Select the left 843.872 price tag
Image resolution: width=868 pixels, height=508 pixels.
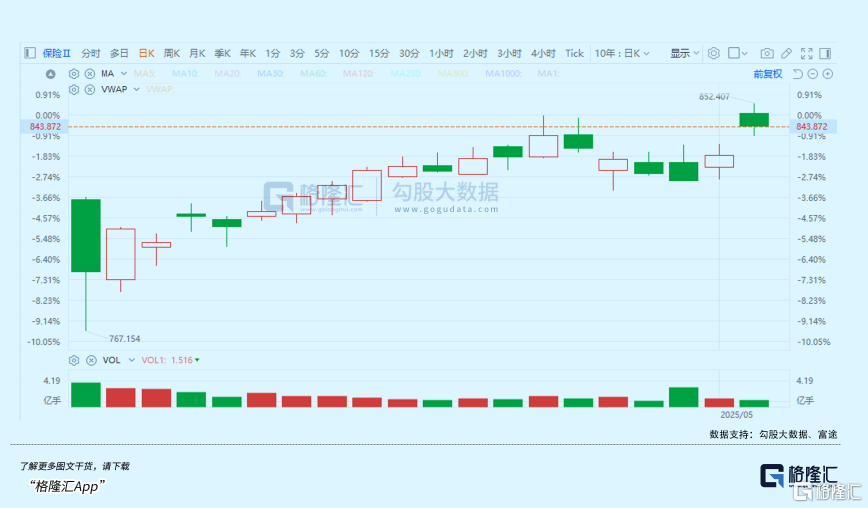(45, 127)
